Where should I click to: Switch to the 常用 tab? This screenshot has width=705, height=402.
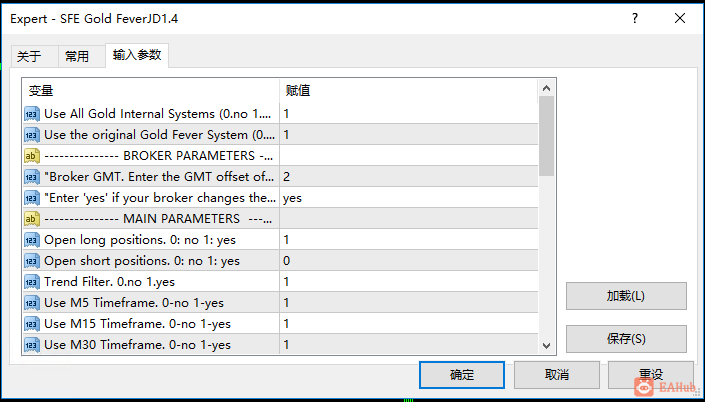(77, 57)
